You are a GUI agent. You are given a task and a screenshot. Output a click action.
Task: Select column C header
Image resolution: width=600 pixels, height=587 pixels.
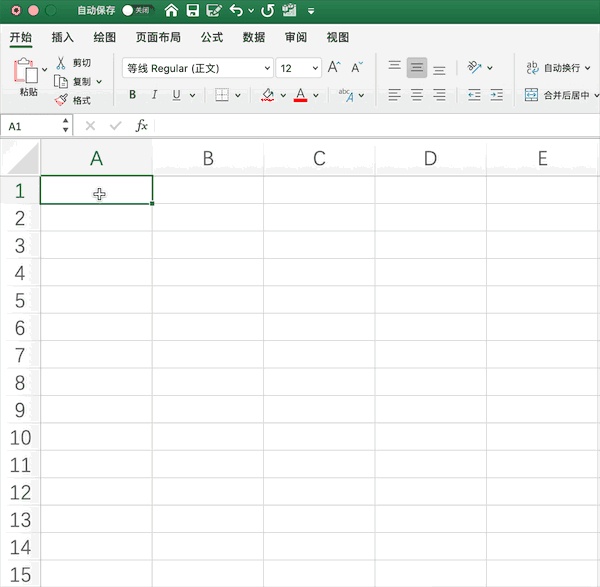[319, 158]
